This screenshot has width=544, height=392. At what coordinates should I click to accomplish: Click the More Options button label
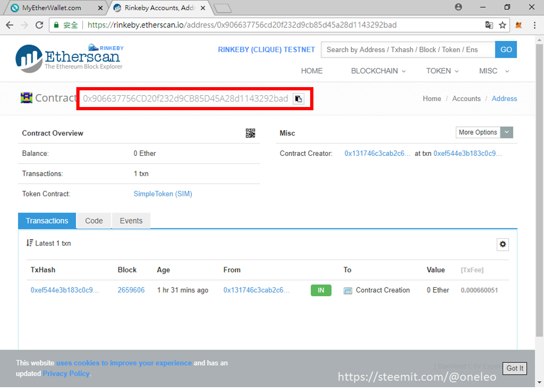478,132
